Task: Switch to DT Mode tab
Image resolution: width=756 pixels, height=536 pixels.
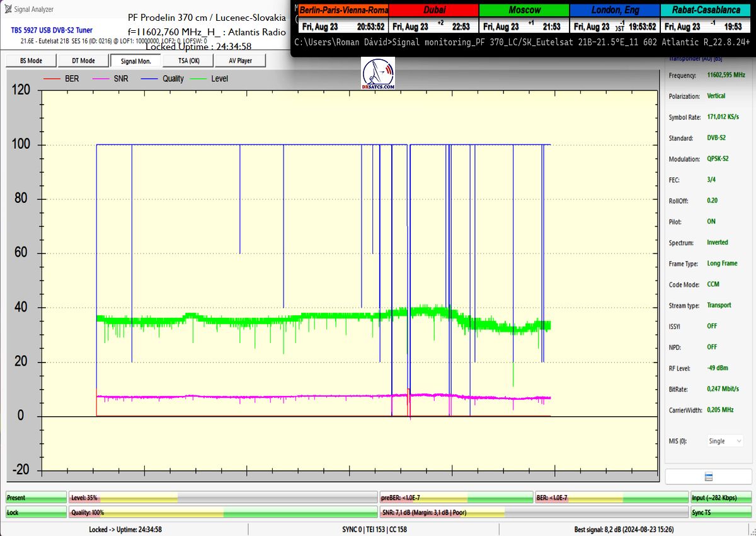Action: [x=83, y=61]
